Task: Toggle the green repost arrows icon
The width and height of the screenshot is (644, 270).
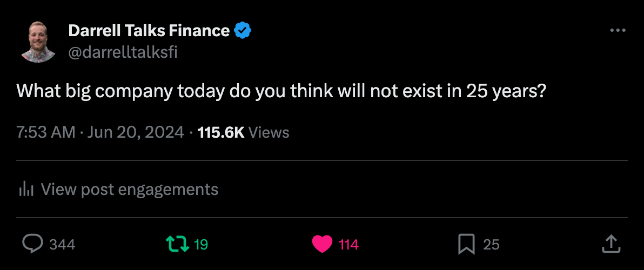Action: point(177,244)
